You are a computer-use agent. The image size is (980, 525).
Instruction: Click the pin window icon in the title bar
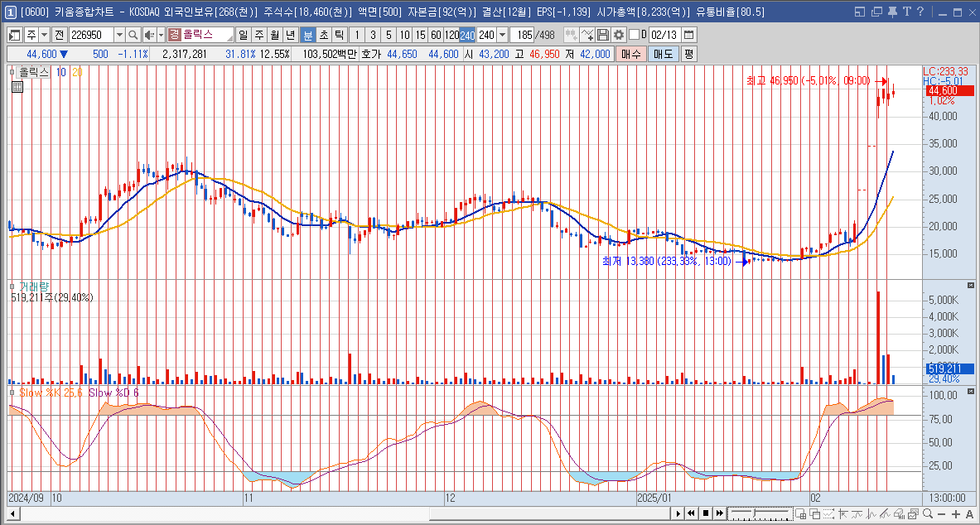point(892,12)
